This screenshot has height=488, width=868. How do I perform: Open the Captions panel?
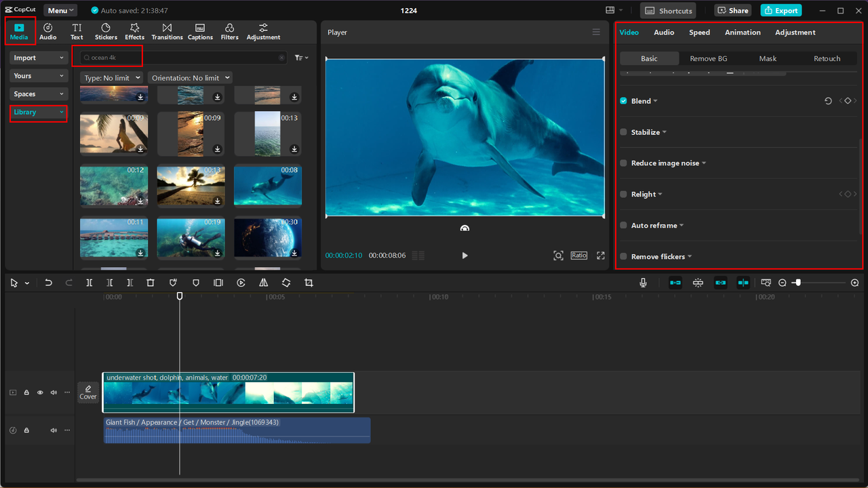pos(199,31)
